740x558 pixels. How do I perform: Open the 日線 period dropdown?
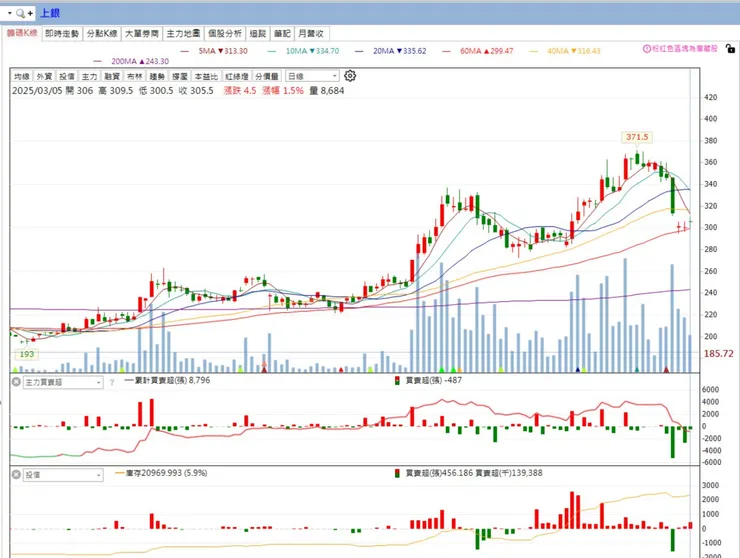[312, 76]
